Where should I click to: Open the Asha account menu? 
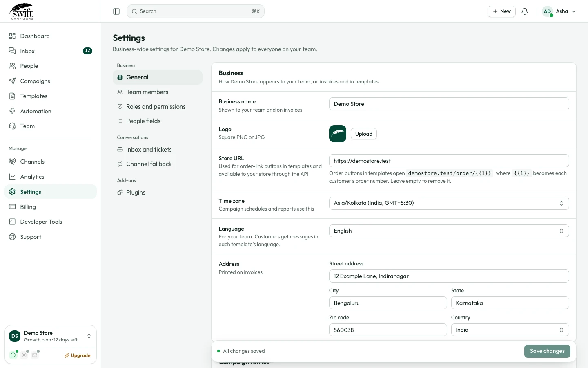559,11
